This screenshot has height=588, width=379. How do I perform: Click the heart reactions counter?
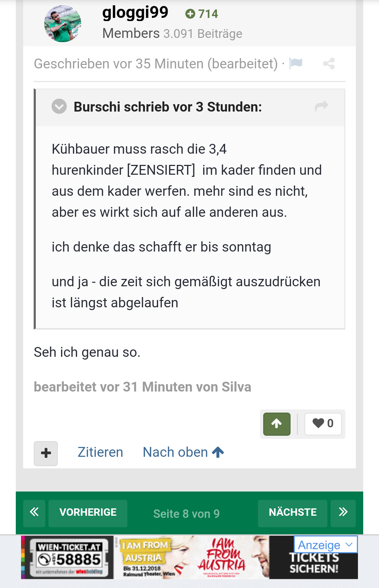tap(323, 424)
